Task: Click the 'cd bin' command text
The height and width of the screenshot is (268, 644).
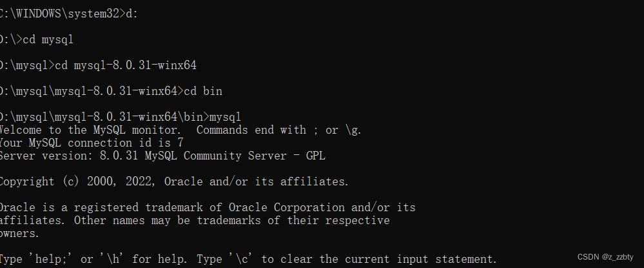Action: click(203, 91)
